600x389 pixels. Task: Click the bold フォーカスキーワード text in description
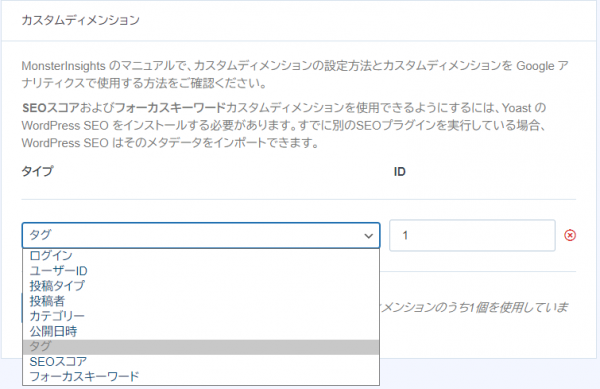pos(170,108)
